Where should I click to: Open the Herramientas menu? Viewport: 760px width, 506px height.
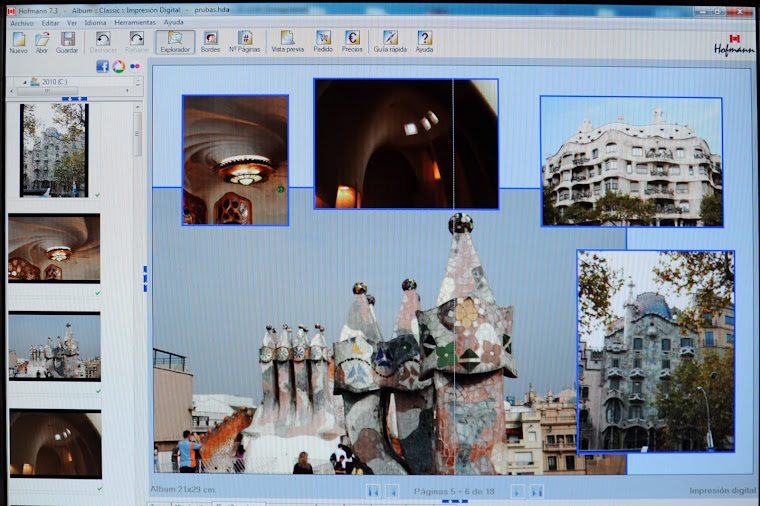pyautogui.click(x=135, y=22)
